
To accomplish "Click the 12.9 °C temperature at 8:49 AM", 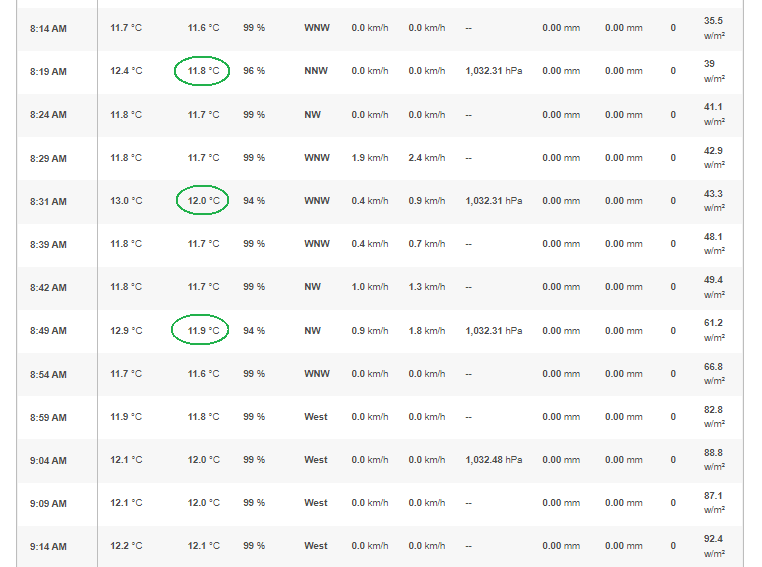I will click(x=126, y=331).
